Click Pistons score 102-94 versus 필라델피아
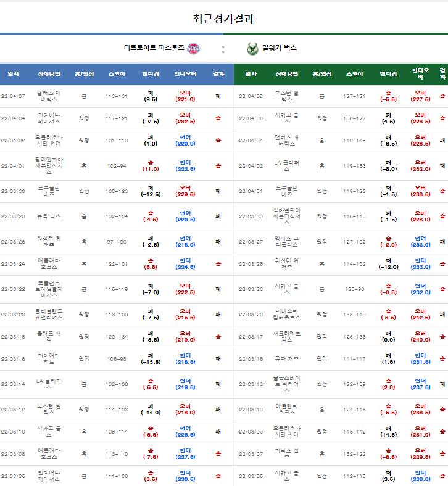This screenshot has height=486, width=448. [x=116, y=166]
